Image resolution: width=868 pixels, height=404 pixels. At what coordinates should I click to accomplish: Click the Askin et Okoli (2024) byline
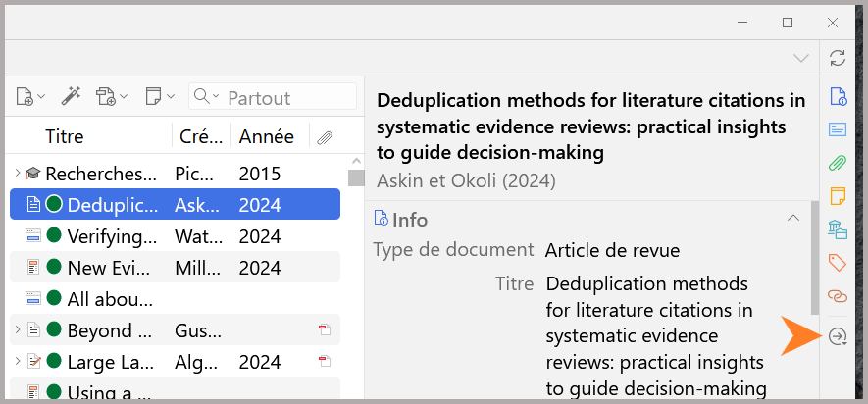pyautogui.click(x=466, y=180)
